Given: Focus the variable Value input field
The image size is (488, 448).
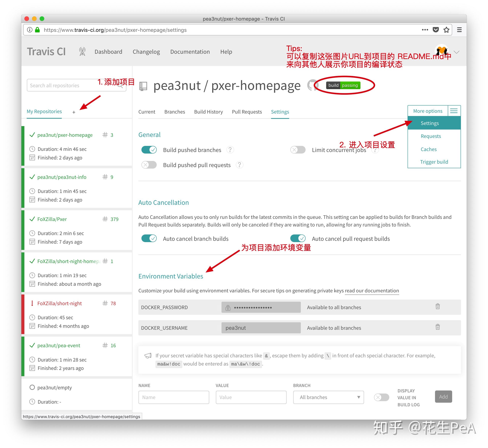Looking at the screenshot, I should (251, 397).
